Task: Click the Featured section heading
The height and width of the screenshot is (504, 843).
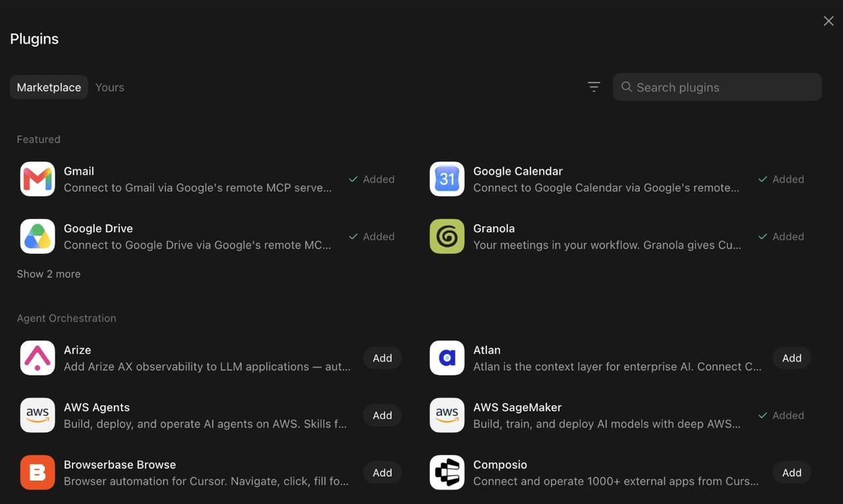Action: click(x=38, y=139)
